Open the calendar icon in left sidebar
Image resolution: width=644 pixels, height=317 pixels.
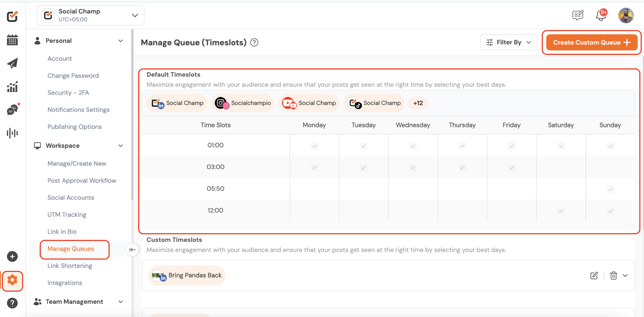pyautogui.click(x=12, y=40)
